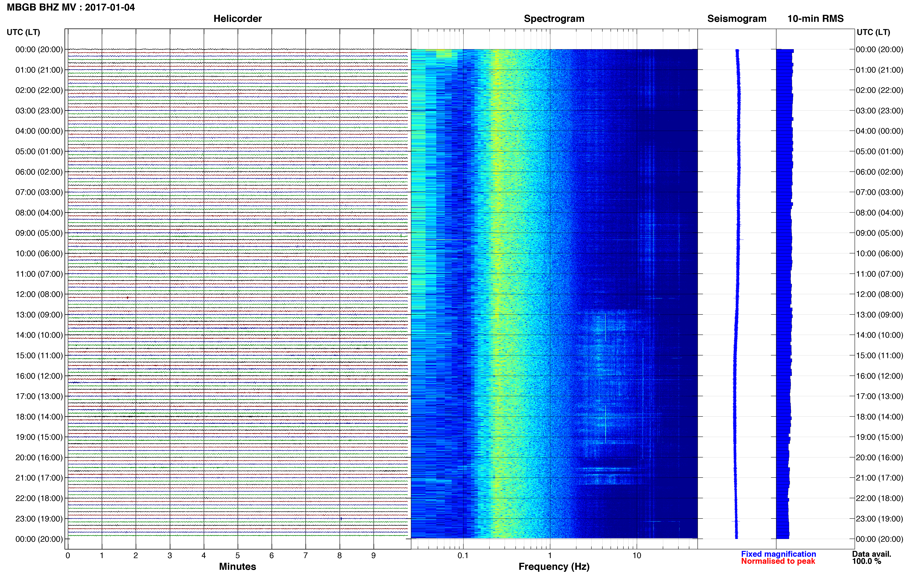This screenshot has height=578, width=924.
Task: Click the 'Spectrogram' panel heading
Action: click(554, 19)
